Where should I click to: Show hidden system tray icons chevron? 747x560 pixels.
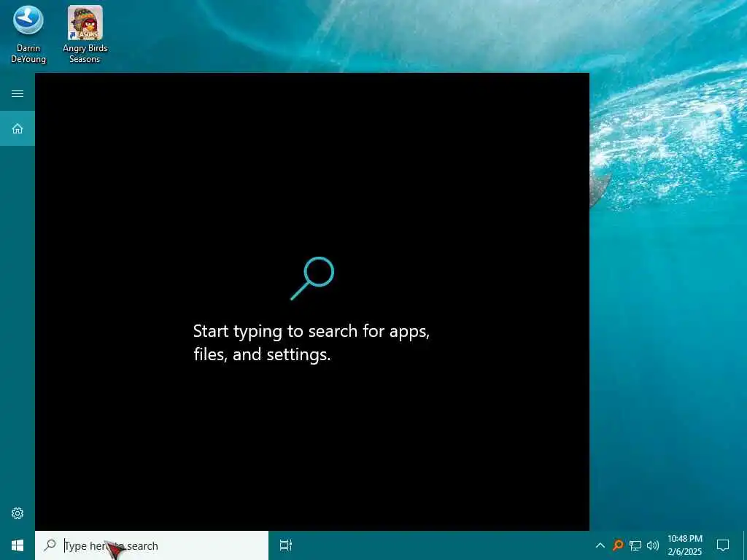(x=600, y=545)
